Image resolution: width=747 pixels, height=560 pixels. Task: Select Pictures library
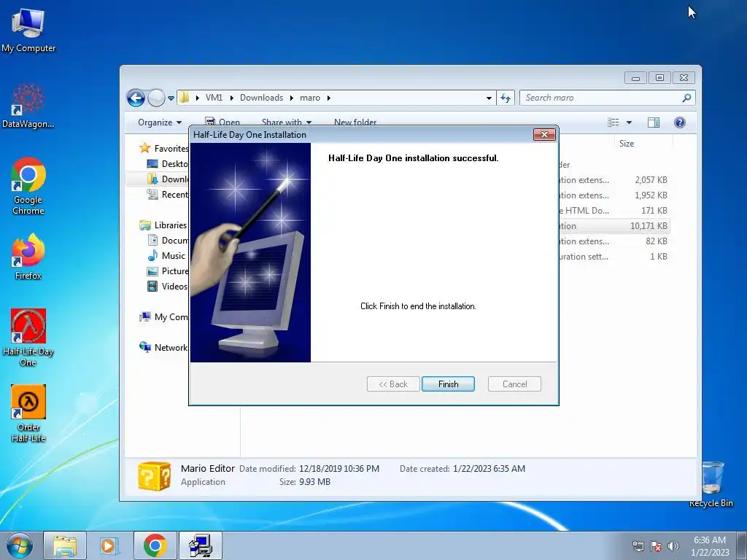(167, 271)
